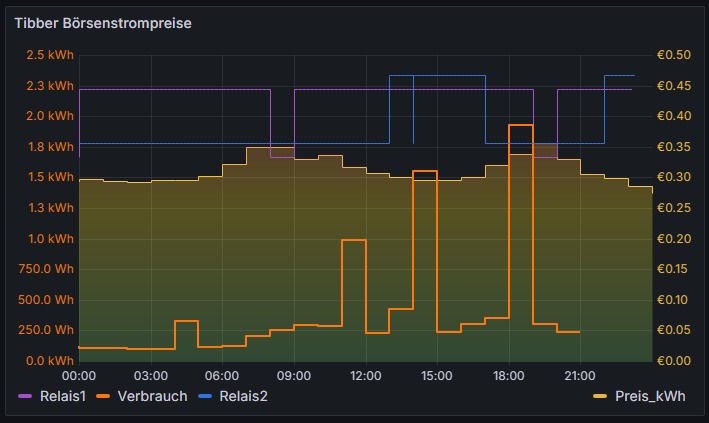This screenshot has height=423, width=709.
Task: Click the €0.50 label on right axis
Action: [674, 55]
